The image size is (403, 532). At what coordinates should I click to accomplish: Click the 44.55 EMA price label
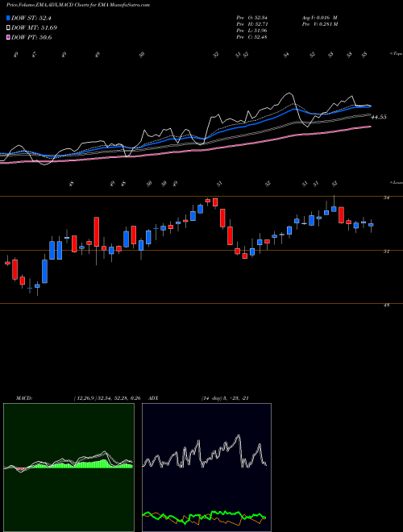(x=380, y=117)
